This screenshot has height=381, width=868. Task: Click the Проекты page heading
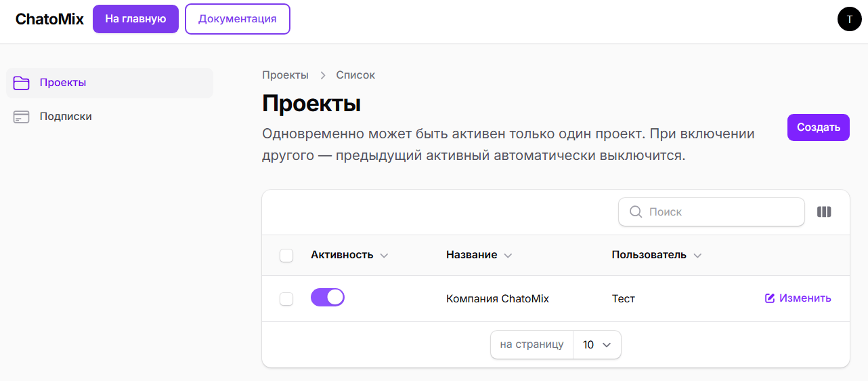[x=311, y=104]
